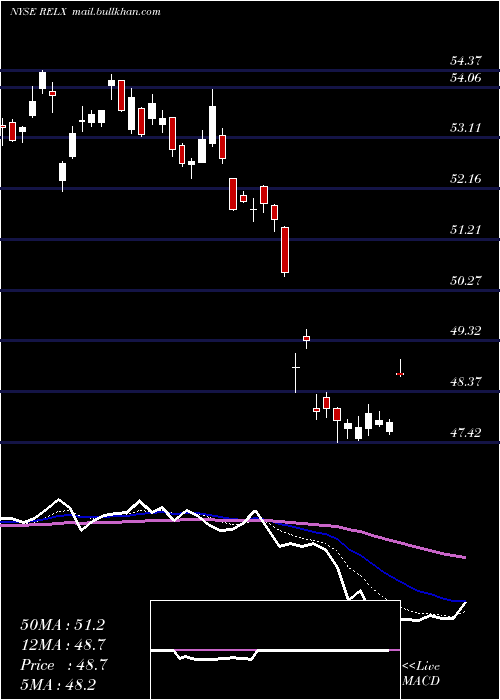
Task: Click the 50.27 price level label
Action: pos(466,280)
